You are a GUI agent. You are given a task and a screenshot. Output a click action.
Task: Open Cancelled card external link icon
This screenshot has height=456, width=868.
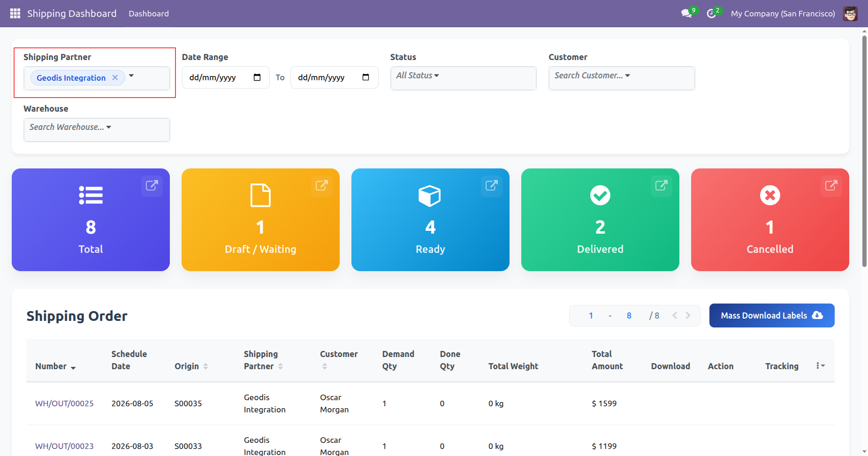click(x=831, y=185)
